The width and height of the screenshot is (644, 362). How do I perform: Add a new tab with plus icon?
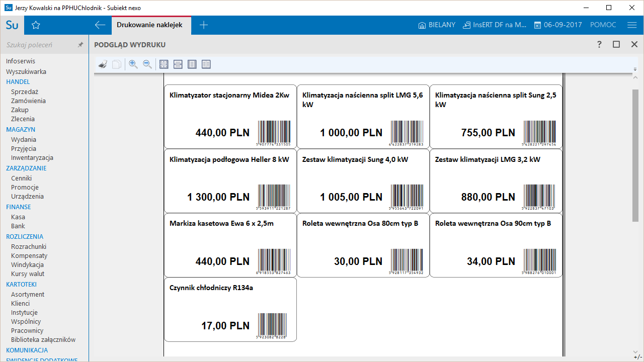(204, 25)
